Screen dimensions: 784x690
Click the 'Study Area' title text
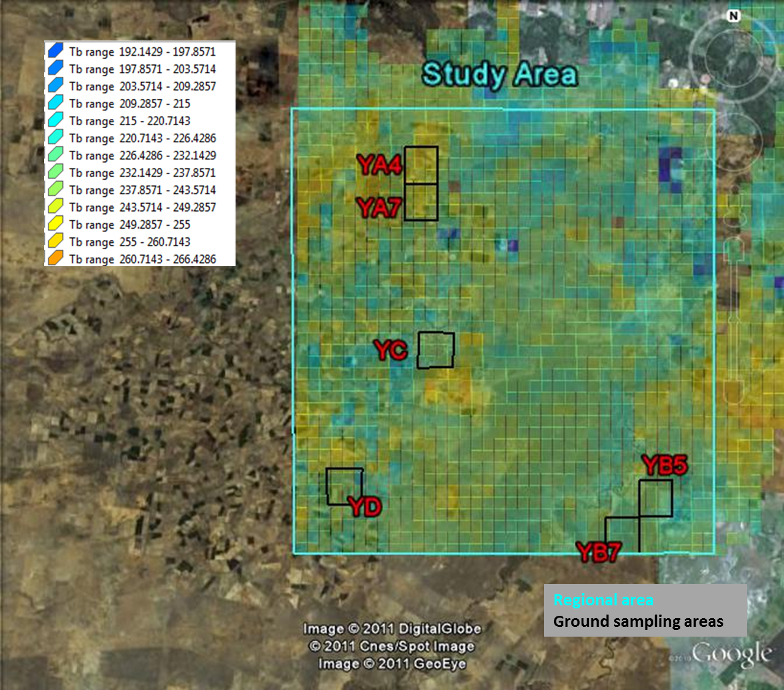[x=499, y=74]
